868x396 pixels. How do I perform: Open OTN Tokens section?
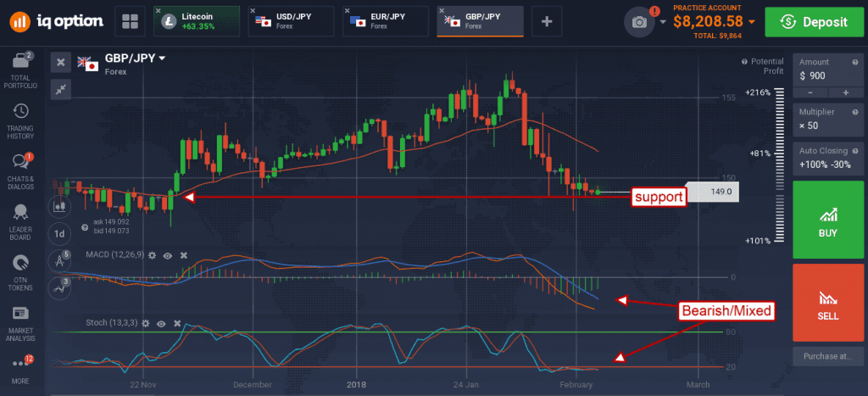(20, 272)
